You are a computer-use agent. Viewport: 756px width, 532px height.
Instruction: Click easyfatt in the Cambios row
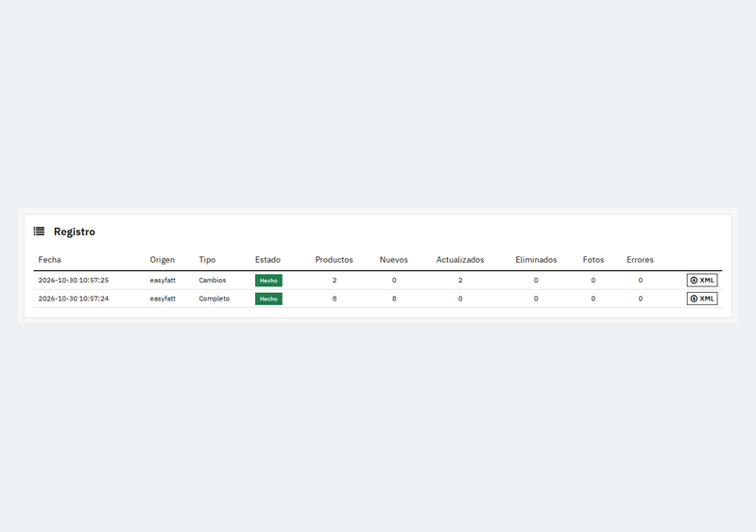point(163,281)
